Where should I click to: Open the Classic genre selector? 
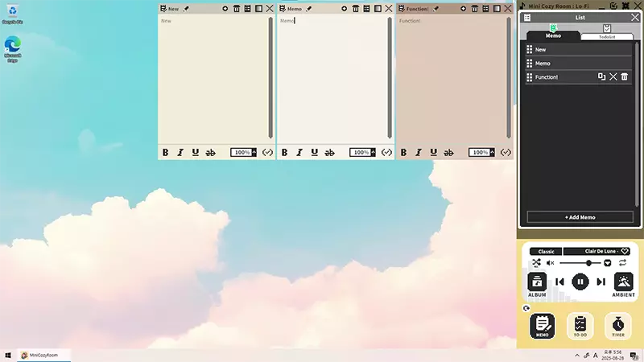[x=546, y=251]
